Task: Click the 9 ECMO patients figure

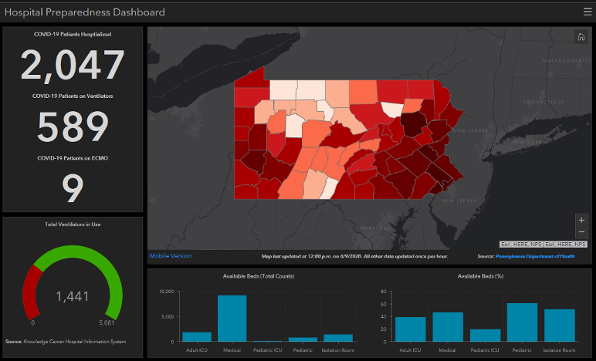Action: point(73,188)
